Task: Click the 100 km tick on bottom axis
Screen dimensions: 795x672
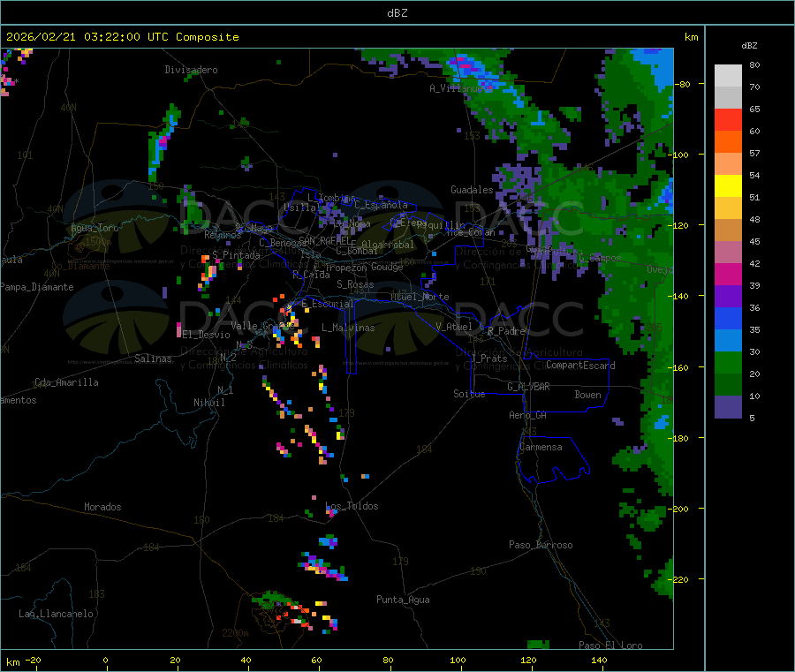Action: [458, 660]
